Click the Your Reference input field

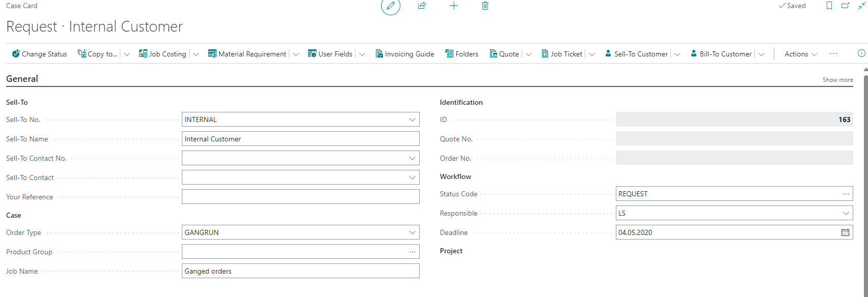coord(301,197)
